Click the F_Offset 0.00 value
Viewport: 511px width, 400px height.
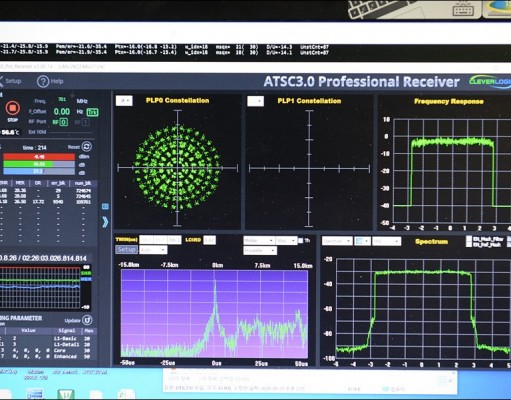click(x=62, y=112)
